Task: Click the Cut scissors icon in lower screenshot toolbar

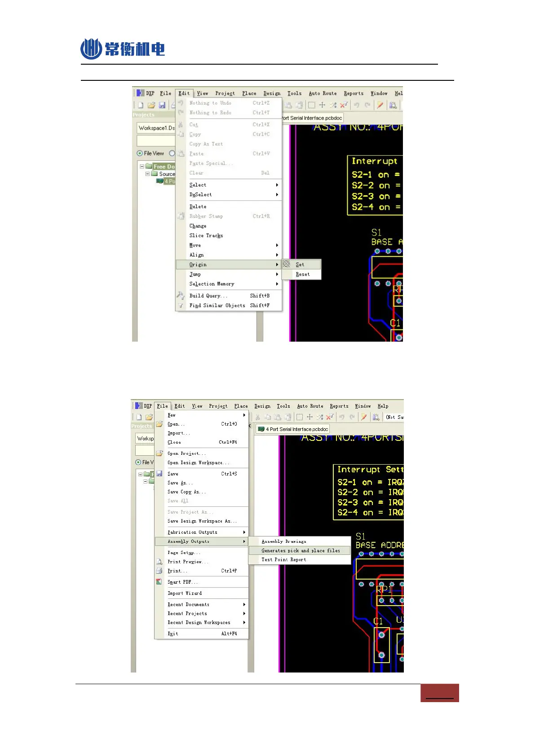Action: click(x=257, y=417)
